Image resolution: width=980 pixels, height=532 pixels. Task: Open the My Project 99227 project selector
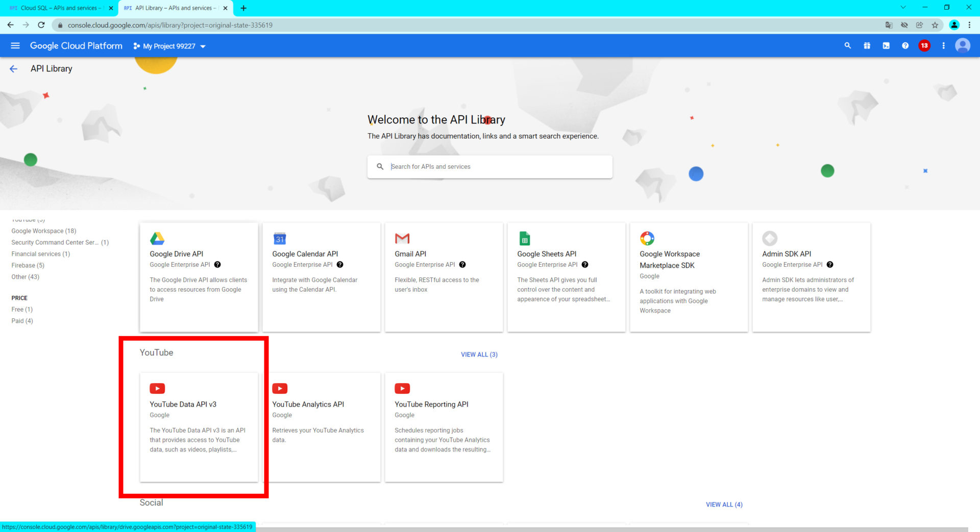click(x=169, y=46)
